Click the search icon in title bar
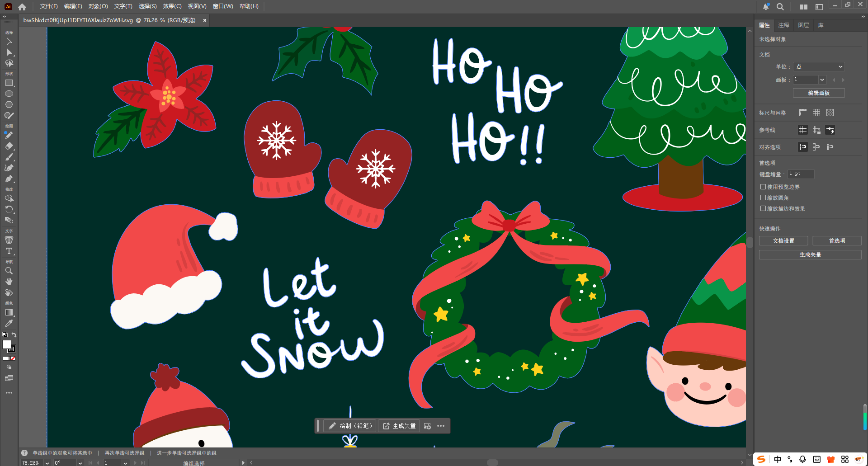The height and width of the screenshot is (466, 868). tap(780, 7)
